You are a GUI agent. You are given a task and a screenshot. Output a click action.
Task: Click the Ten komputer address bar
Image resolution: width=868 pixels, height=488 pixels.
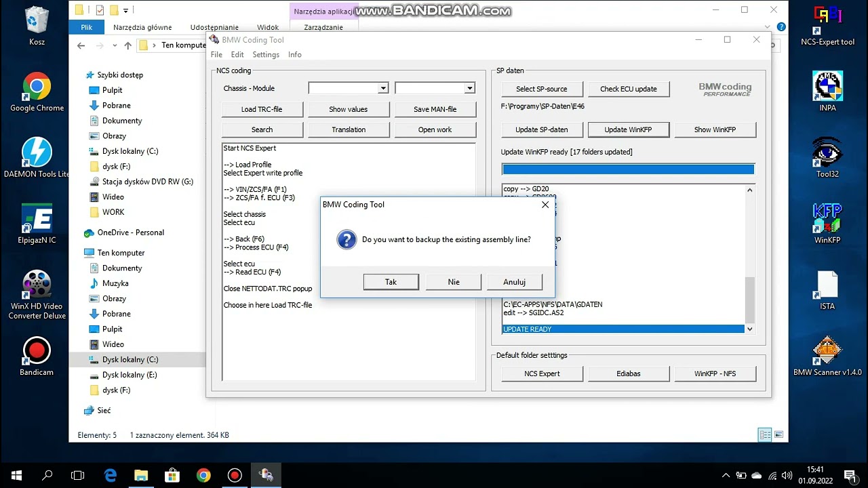(172, 45)
